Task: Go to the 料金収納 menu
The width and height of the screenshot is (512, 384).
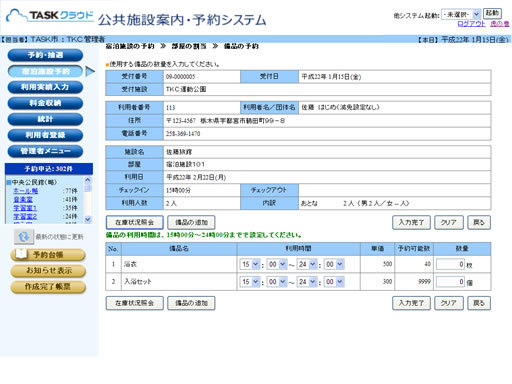Action: click(45, 103)
